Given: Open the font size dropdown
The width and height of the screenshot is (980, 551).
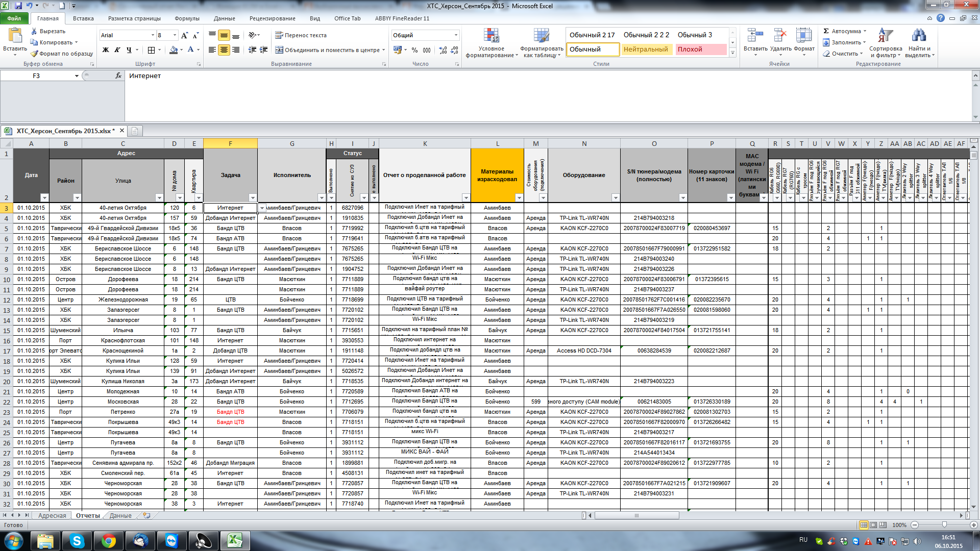Looking at the screenshot, I should 175,35.
